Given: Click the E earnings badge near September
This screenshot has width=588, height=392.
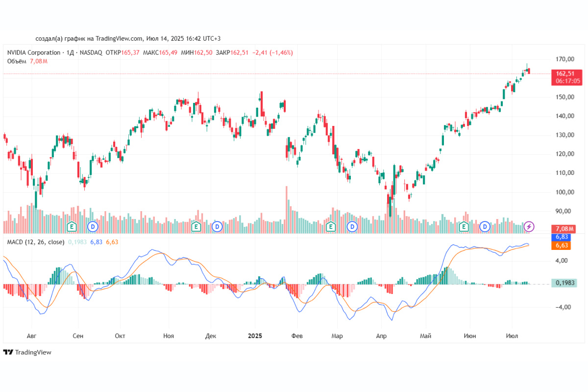Looking at the screenshot, I should pyautogui.click(x=72, y=226).
